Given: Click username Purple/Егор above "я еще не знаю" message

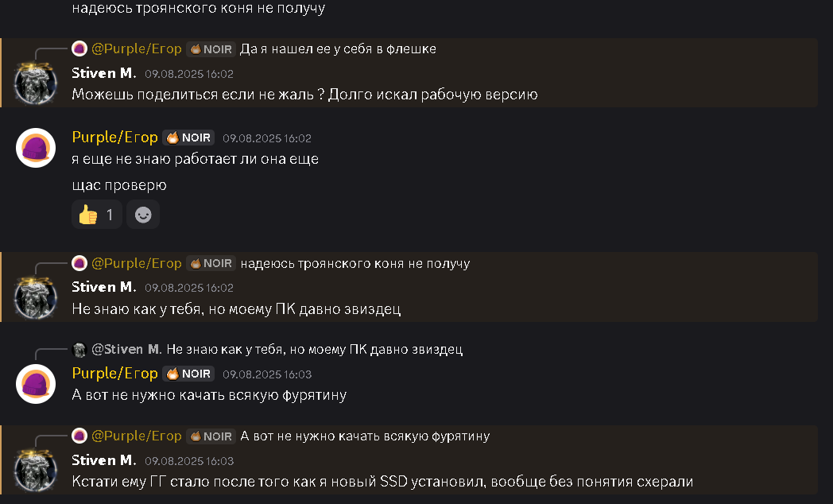Looking at the screenshot, I should (x=114, y=138).
